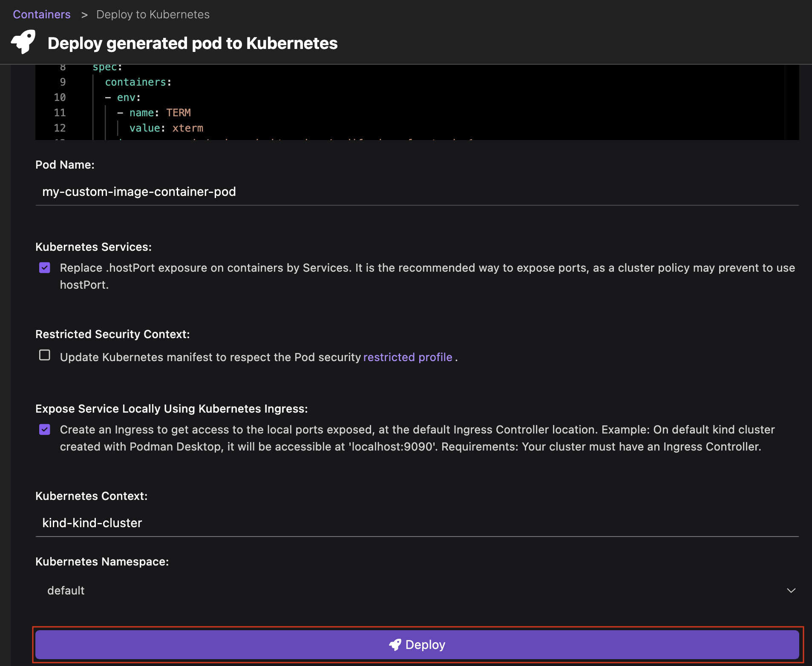
Task: Click the 'Deploy generated pod to Kubernetes' heading
Action: [x=193, y=43]
